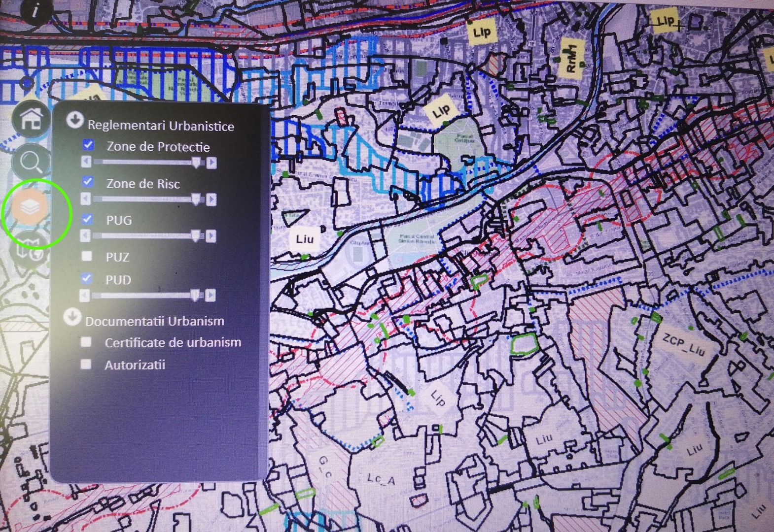774x532 pixels.
Task: Decrease PUG opacity with left arrow
Action: 85,235
